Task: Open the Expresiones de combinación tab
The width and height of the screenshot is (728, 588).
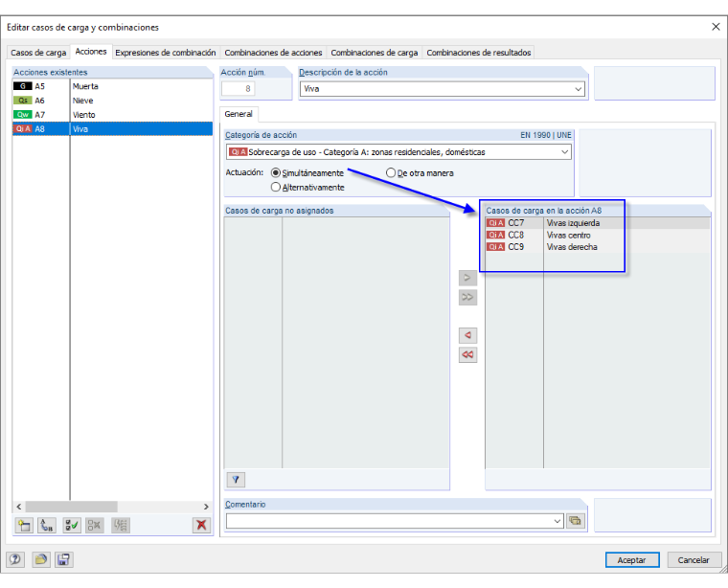Action: coord(166,53)
